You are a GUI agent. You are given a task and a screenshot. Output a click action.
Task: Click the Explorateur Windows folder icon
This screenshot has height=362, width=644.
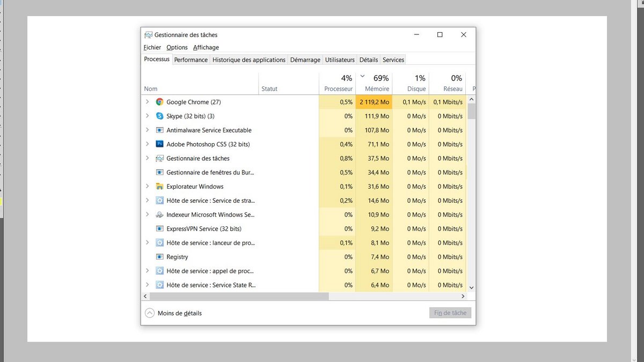[x=159, y=187]
